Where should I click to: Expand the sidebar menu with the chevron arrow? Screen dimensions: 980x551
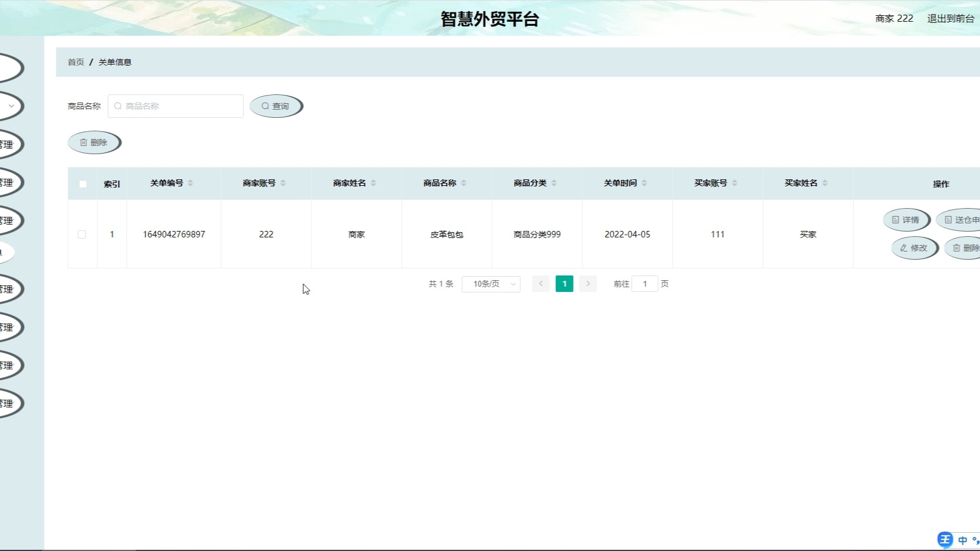point(11,106)
